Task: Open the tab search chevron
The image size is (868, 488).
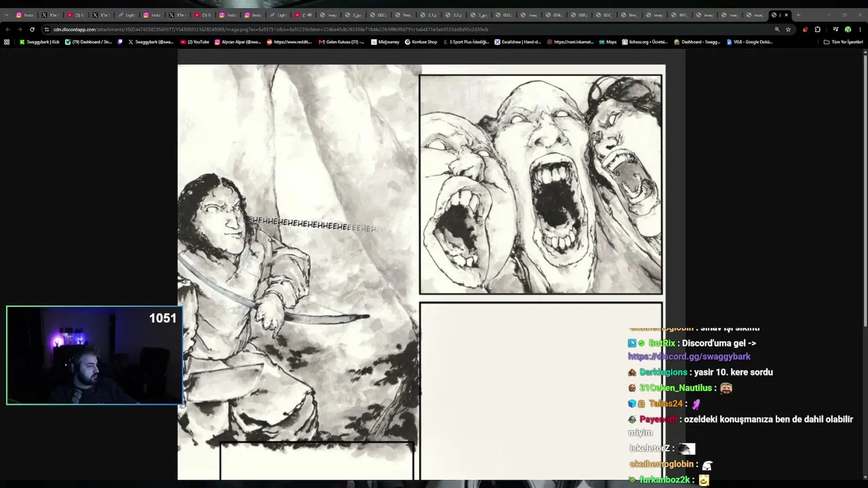Action: click(6, 15)
